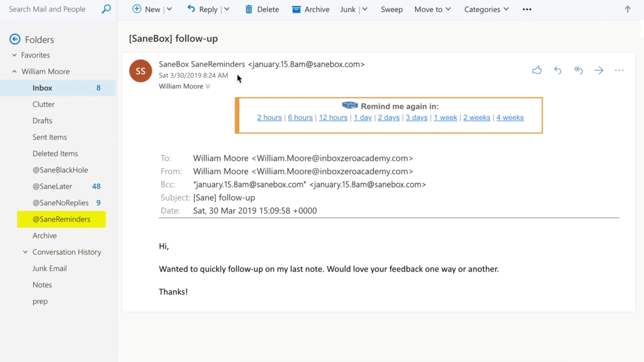Image resolution: width=644 pixels, height=362 pixels.
Task: Click Sweep in the toolbar
Action: click(392, 9)
